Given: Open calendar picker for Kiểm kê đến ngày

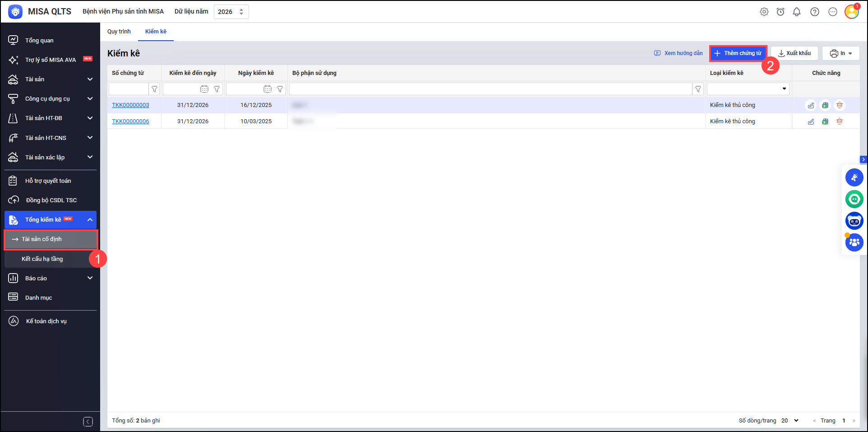Looking at the screenshot, I should point(204,89).
